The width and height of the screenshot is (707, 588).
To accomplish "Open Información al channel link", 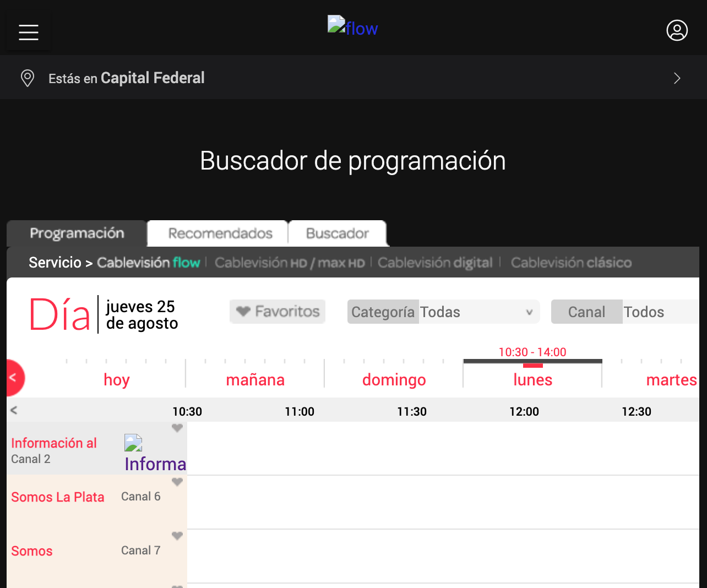I will tap(54, 443).
